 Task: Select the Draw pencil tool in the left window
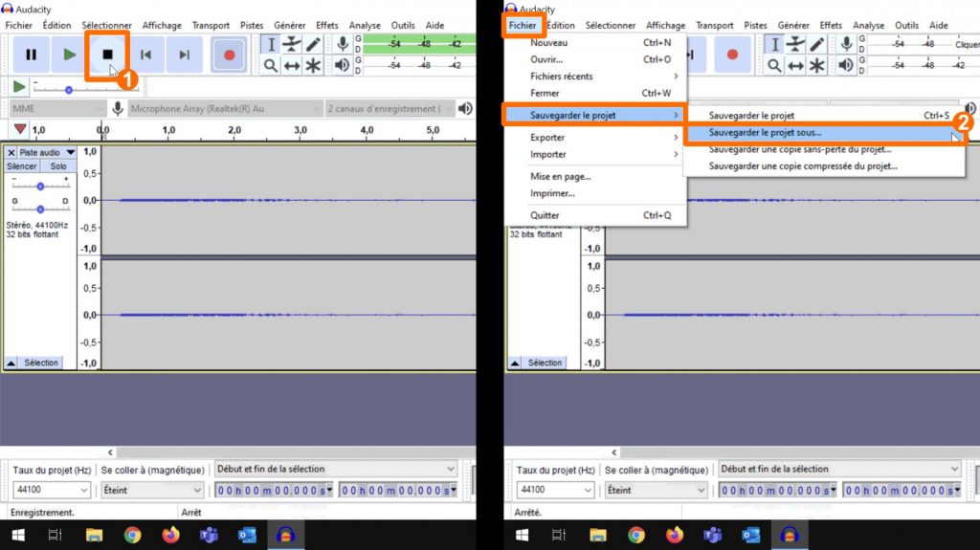(313, 44)
